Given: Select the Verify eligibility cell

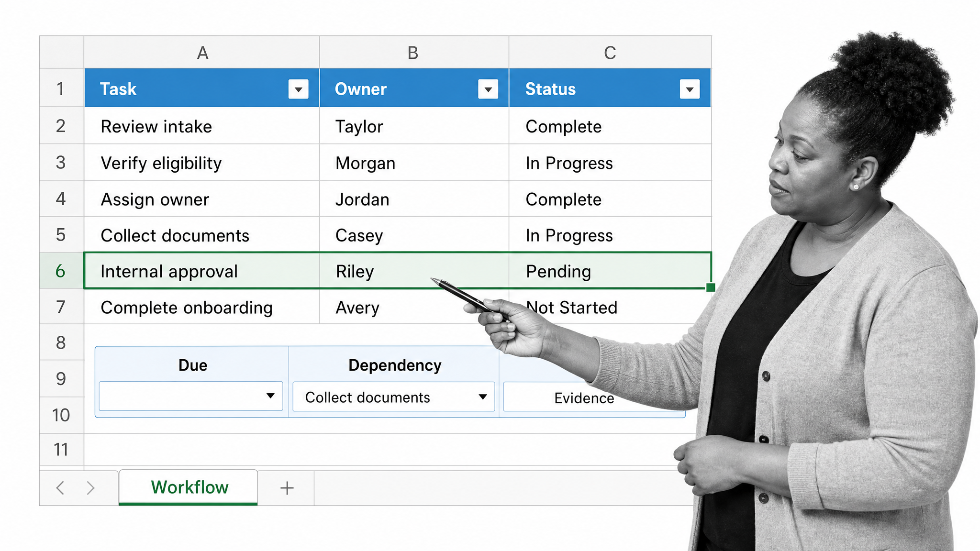Looking at the screenshot, I should (x=202, y=162).
